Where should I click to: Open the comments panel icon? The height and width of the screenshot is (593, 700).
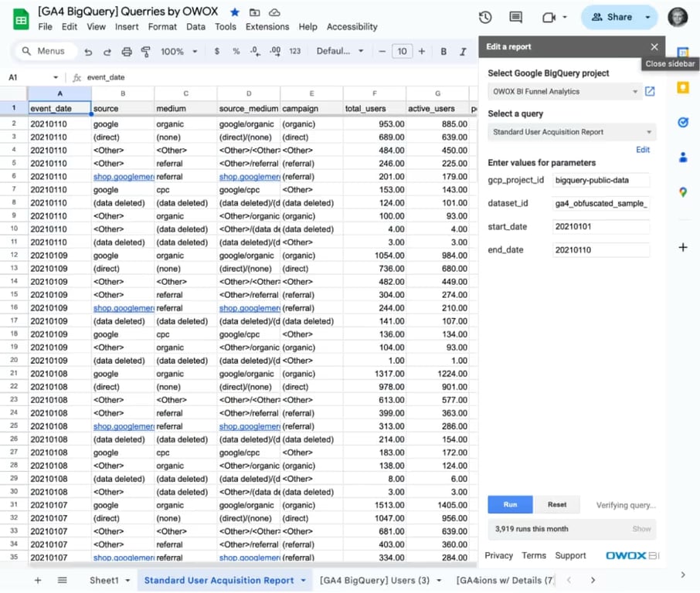[515, 18]
